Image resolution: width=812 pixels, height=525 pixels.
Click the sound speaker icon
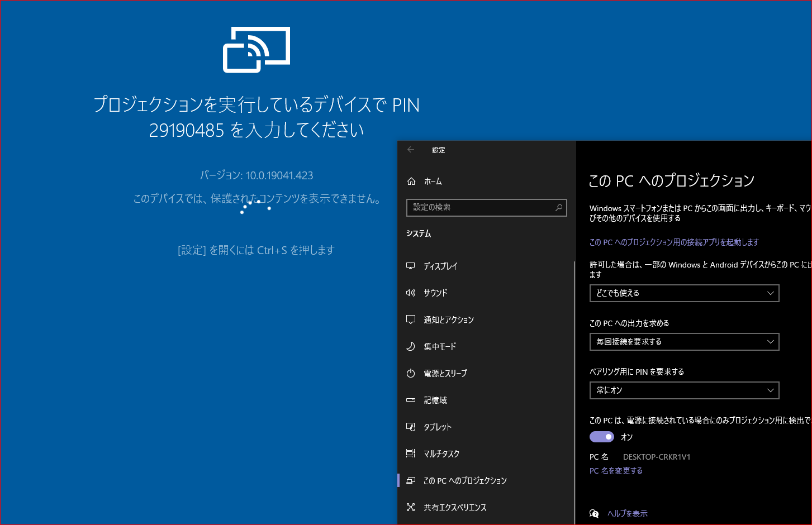[x=411, y=293]
